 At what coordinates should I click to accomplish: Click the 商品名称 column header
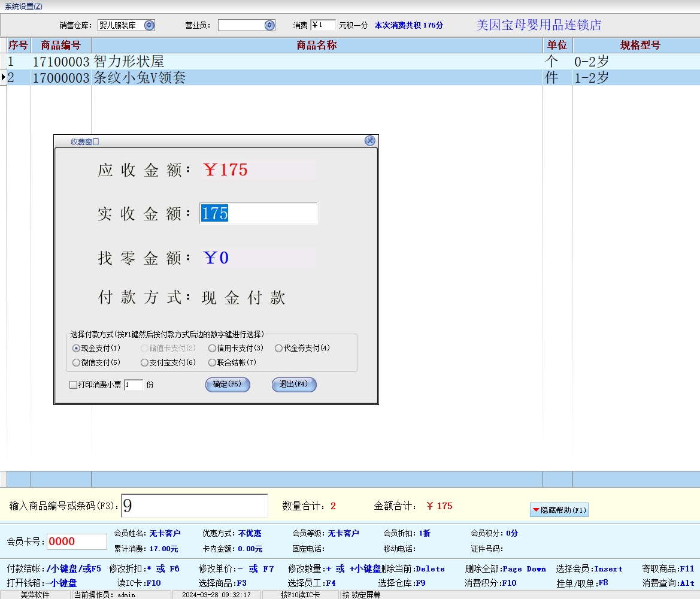point(316,46)
